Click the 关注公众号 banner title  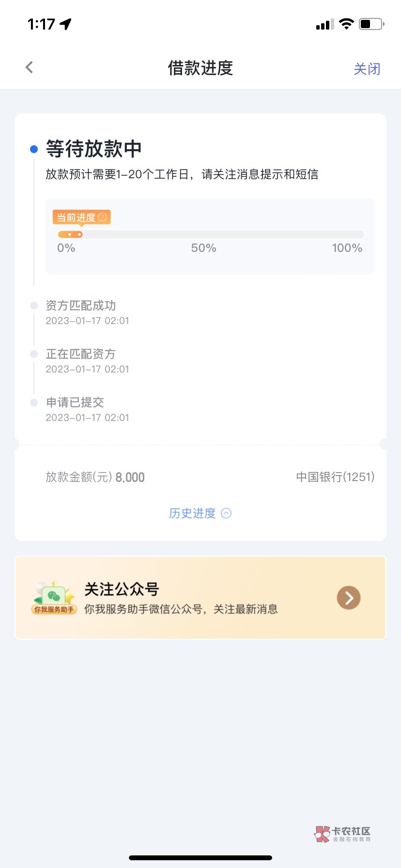122,589
